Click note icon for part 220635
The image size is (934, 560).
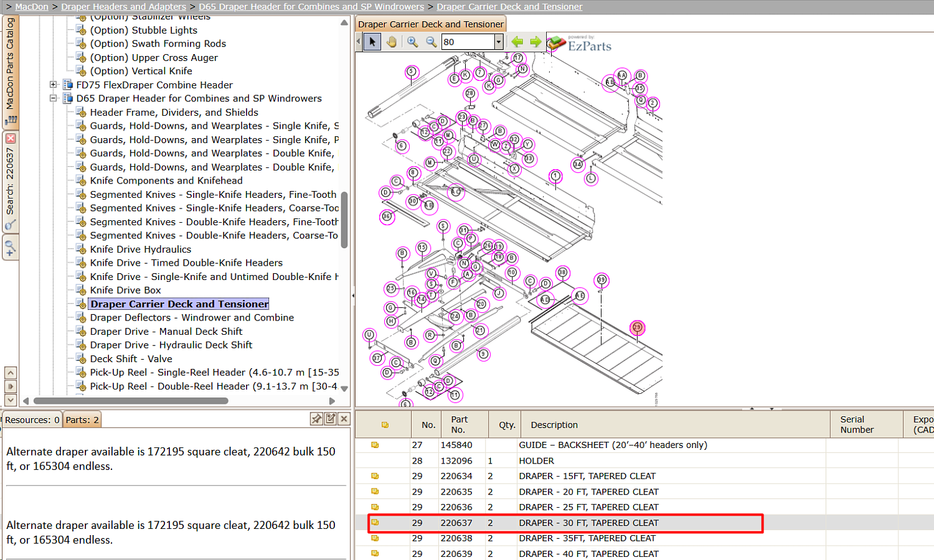tap(375, 492)
